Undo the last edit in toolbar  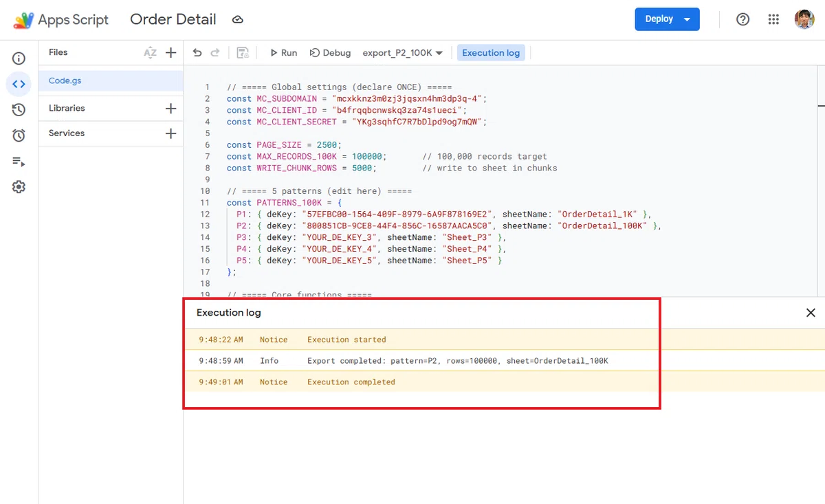pos(198,53)
